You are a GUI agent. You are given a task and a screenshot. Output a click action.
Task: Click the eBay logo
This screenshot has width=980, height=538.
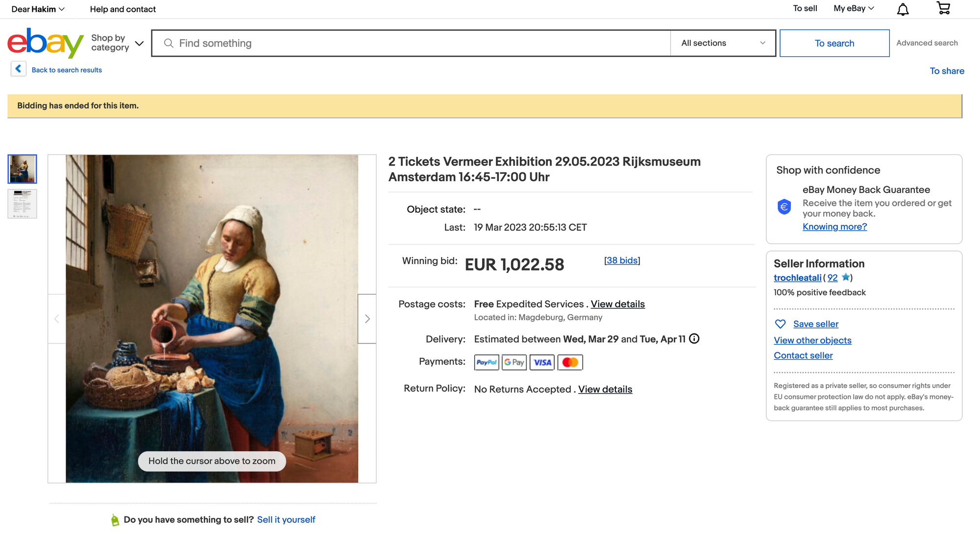(x=46, y=43)
